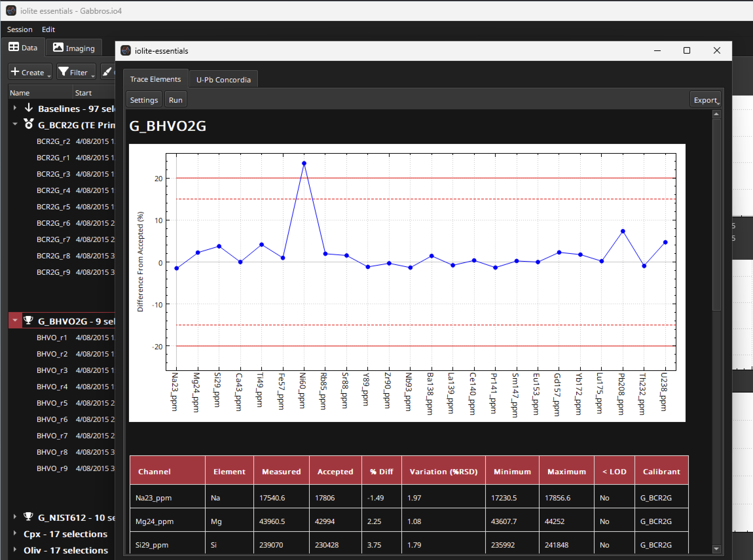Click the Run button
The width and height of the screenshot is (753, 560).
click(x=175, y=99)
